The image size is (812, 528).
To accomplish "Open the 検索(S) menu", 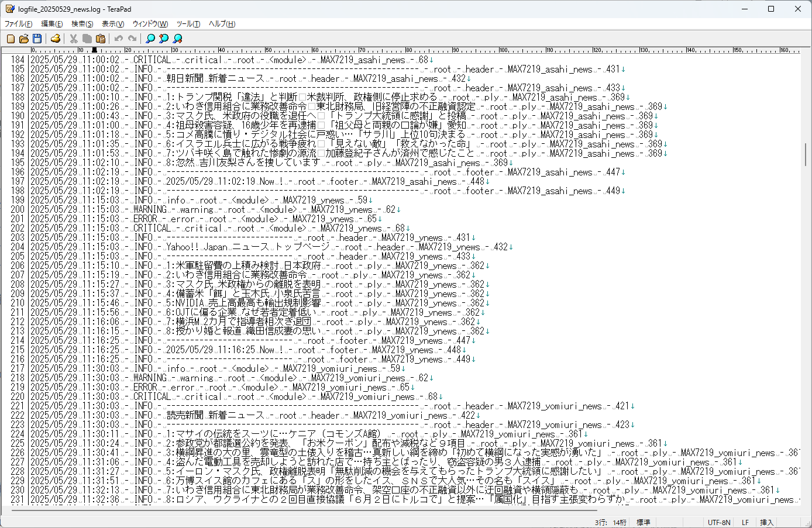I will click(x=82, y=24).
